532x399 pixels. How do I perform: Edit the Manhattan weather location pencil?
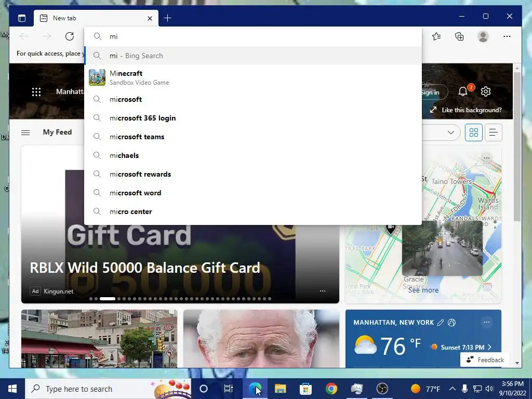441,322
